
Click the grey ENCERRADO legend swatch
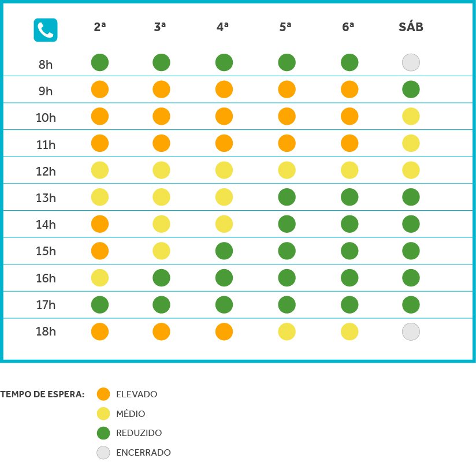[103, 453]
